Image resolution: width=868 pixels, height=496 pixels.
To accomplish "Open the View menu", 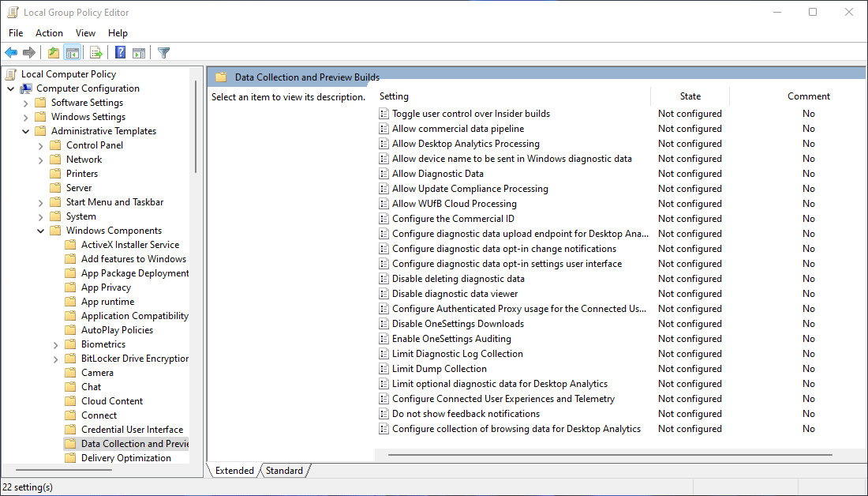I will pos(85,33).
